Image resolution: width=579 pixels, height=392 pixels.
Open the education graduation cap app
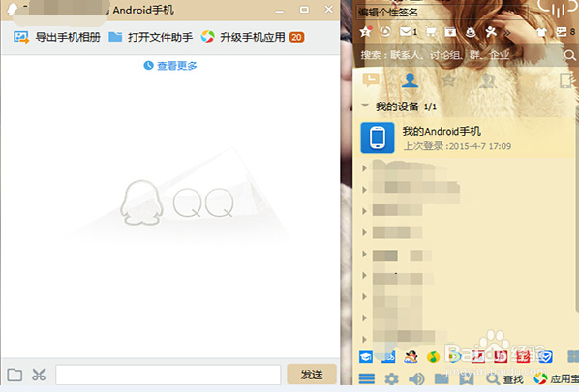tap(366, 356)
